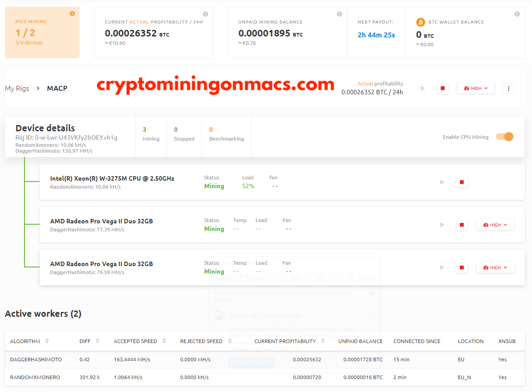Click the MACP breadcrumb item

(57, 89)
